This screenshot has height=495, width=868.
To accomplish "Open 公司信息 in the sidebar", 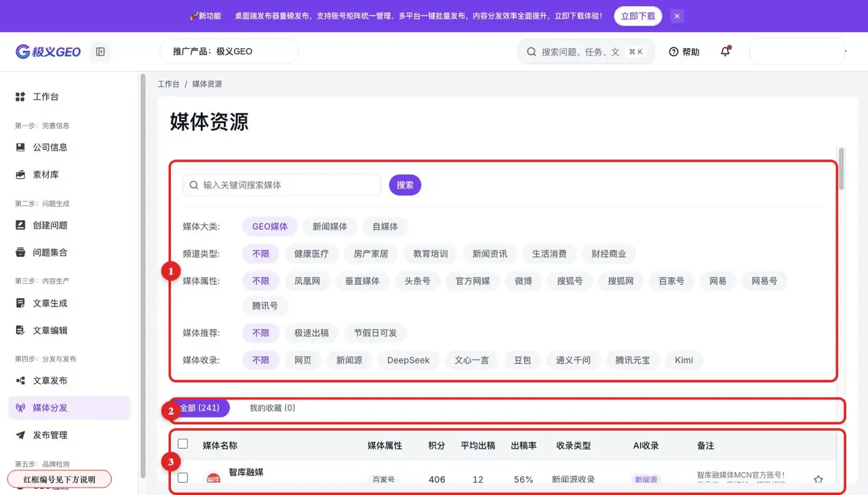I will tap(69, 147).
